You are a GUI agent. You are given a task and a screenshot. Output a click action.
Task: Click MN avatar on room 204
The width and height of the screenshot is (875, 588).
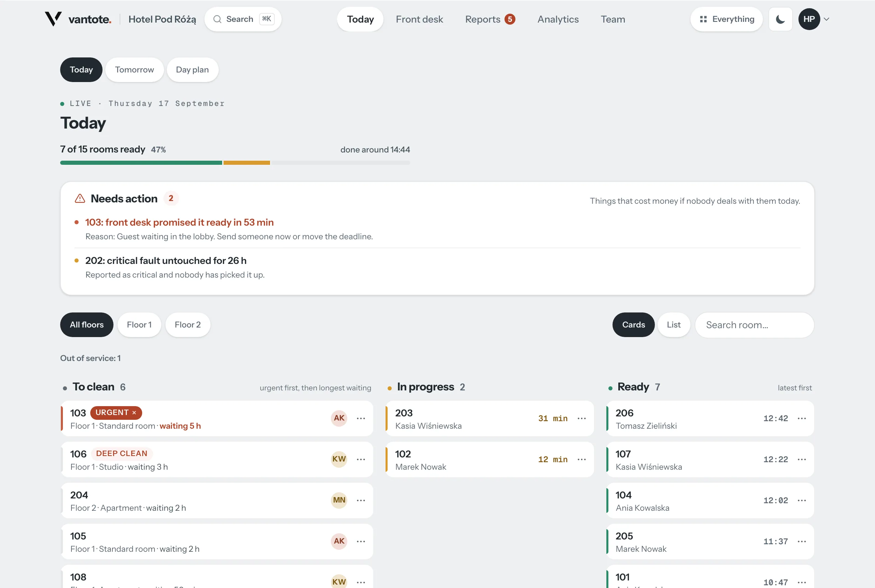pyautogui.click(x=339, y=500)
